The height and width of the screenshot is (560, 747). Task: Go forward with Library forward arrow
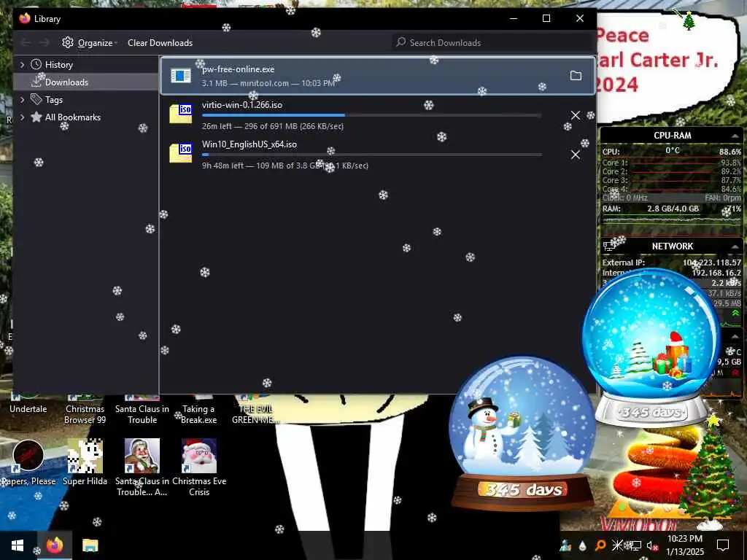coord(44,43)
